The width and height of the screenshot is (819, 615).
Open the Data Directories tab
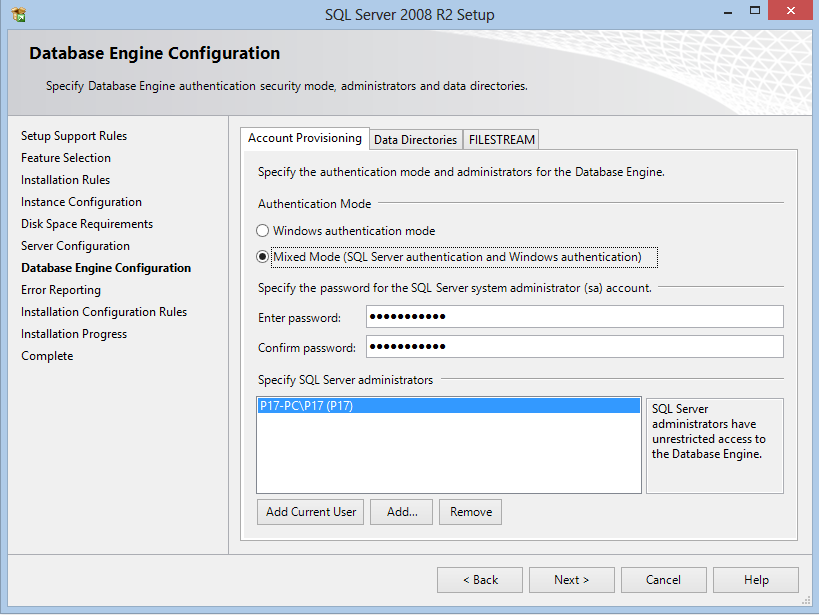(415, 140)
